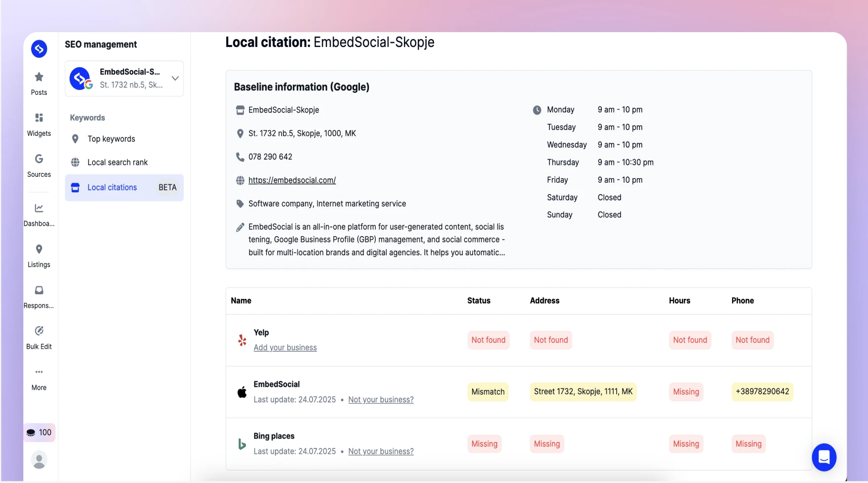This screenshot has width=868, height=483.
Task: Open the Dashboard chart icon
Action: click(x=39, y=208)
